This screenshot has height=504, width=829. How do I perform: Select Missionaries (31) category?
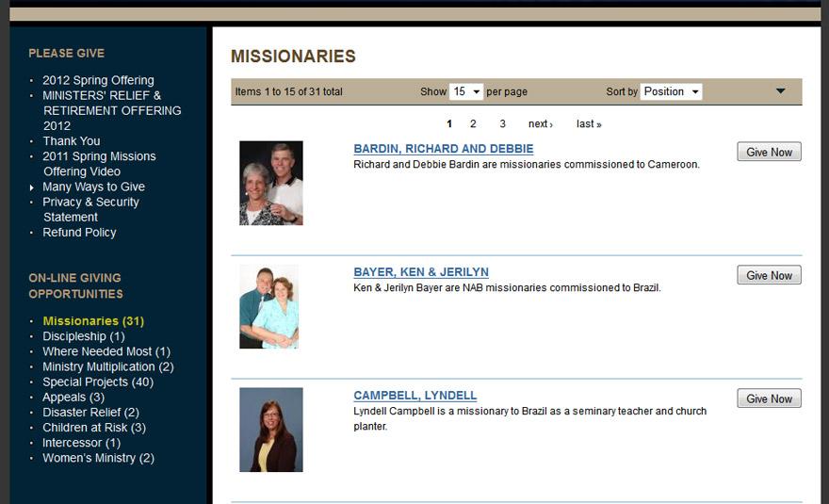93,321
